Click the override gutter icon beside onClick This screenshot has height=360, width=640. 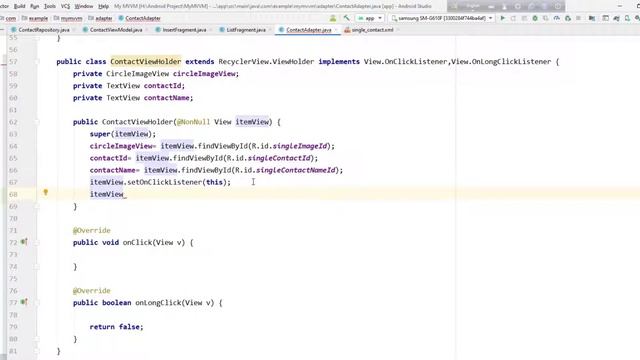[24, 242]
